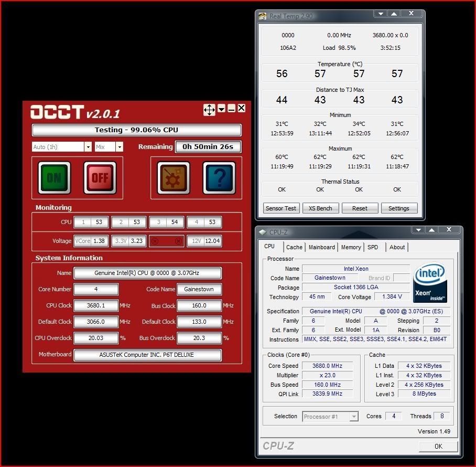
Task: Click the Bus Clock 160.0 field
Action: 199,306
